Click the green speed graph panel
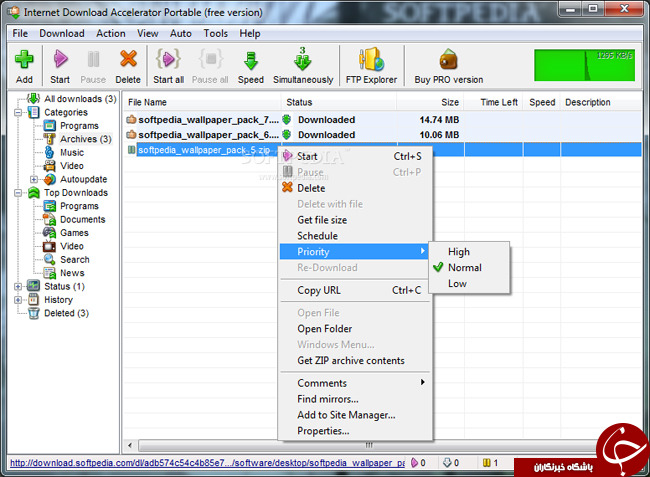 tap(585, 65)
